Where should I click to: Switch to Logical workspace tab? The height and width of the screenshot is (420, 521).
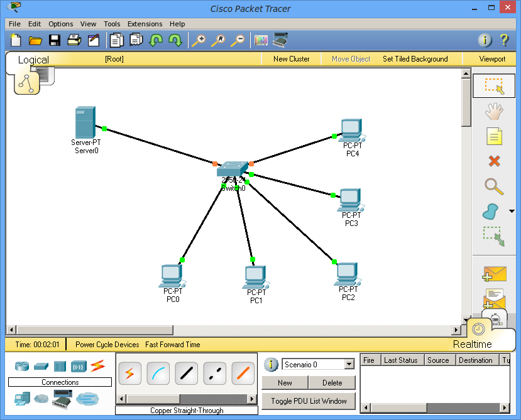pos(33,60)
